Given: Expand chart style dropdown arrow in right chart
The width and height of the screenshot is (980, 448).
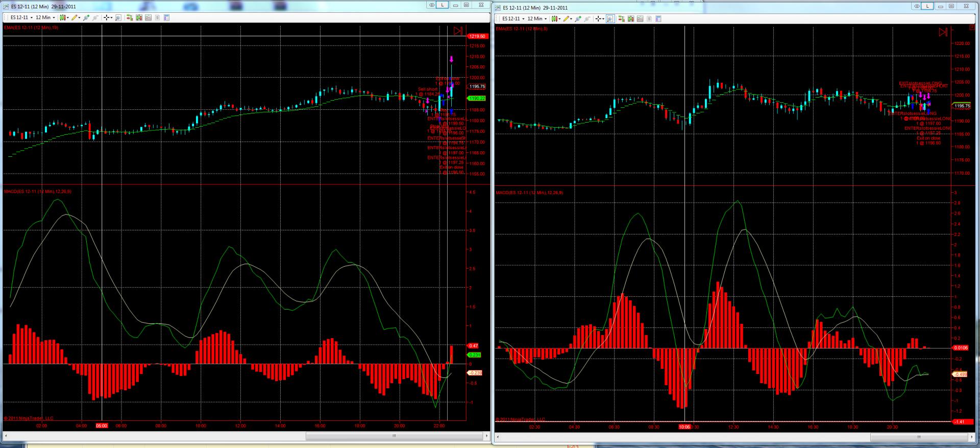Looking at the screenshot, I should [x=560, y=19].
